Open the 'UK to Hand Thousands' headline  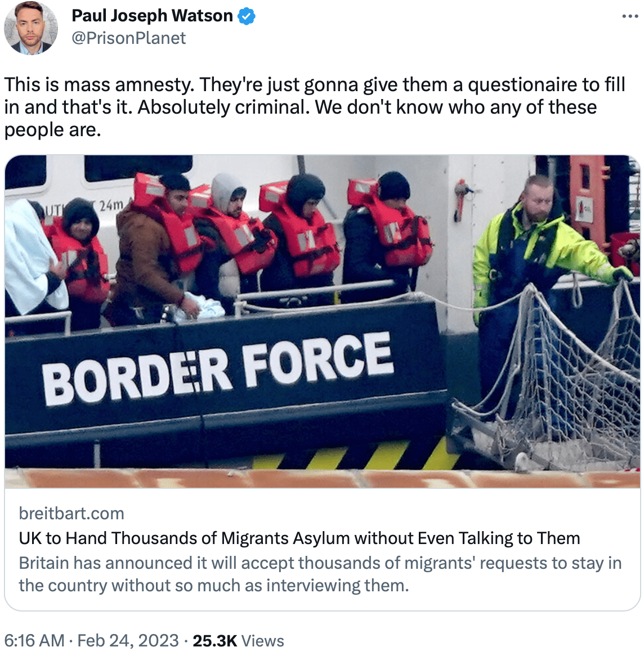click(299, 538)
